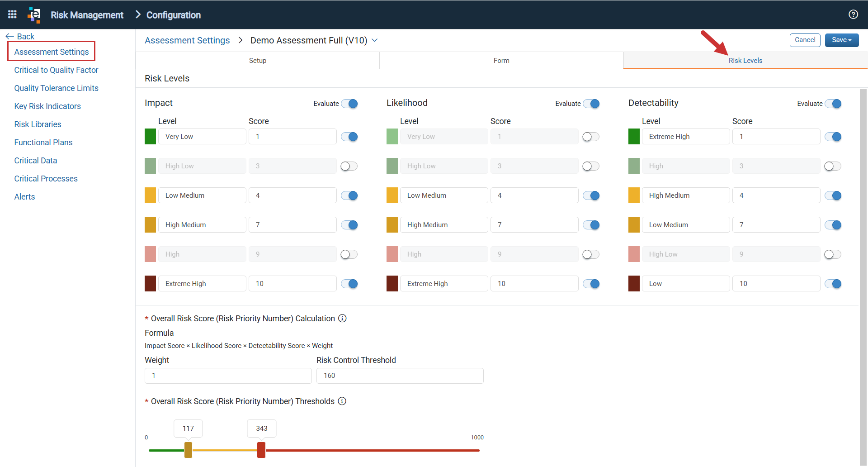Open Quality Tolerance Limits page
The width and height of the screenshot is (868, 467).
[x=56, y=88]
